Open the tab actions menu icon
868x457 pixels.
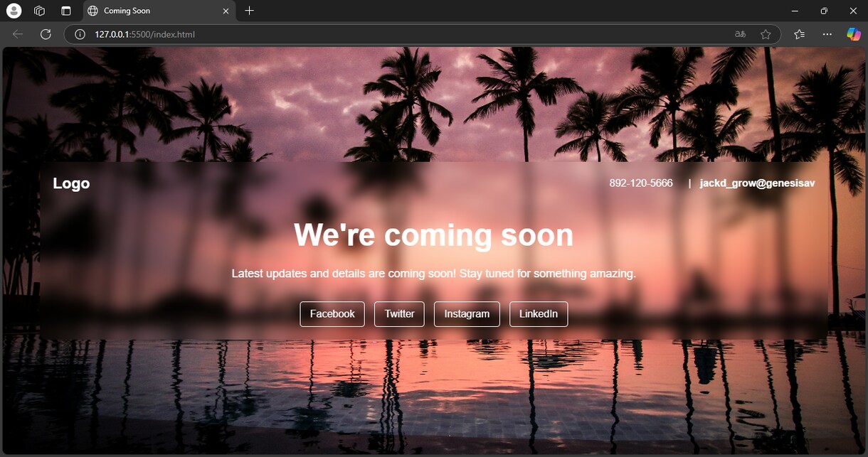pos(66,11)
